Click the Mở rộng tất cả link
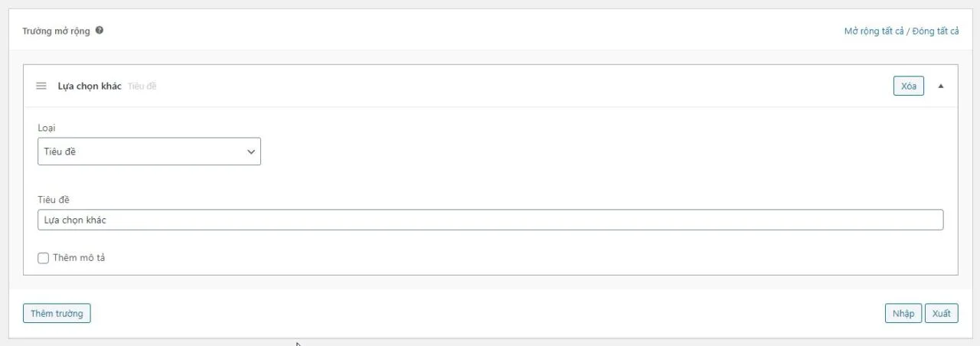Image resolution: width=980 pixels, height=346 pixels. pyautogui.click(x=874, y=31)
